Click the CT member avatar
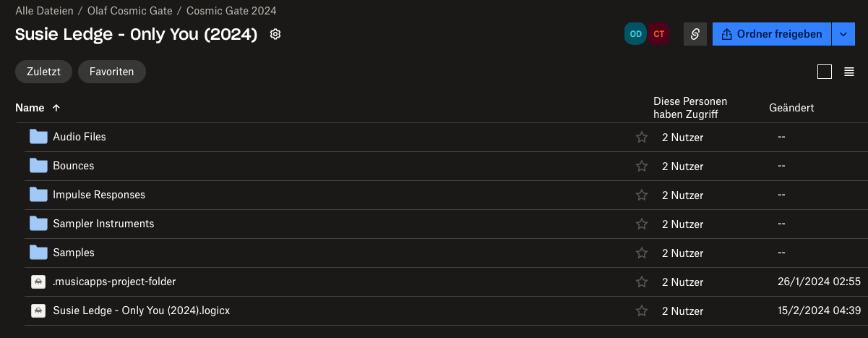 pyautogui.click(x=659, y=34)
